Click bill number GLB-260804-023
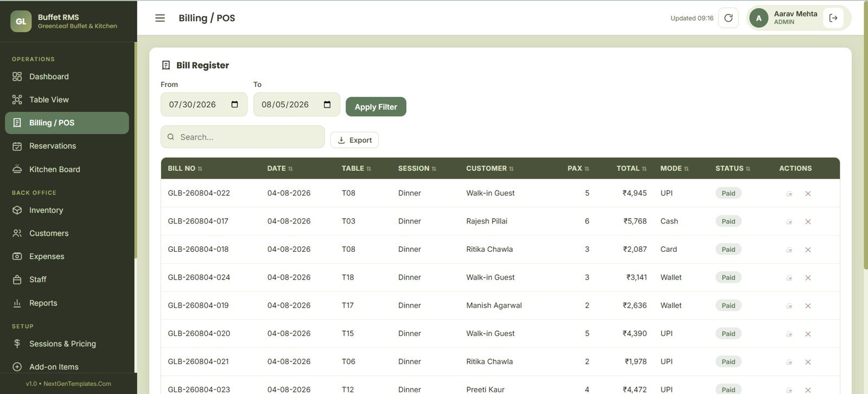The image size is (868, 394). click(x=199, y=389)
